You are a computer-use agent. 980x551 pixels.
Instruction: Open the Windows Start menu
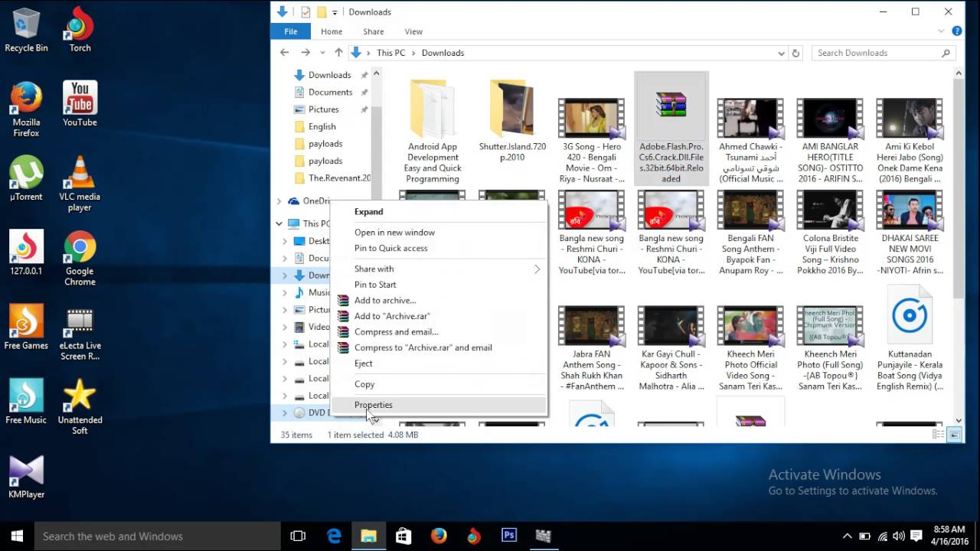coord(18,536)
